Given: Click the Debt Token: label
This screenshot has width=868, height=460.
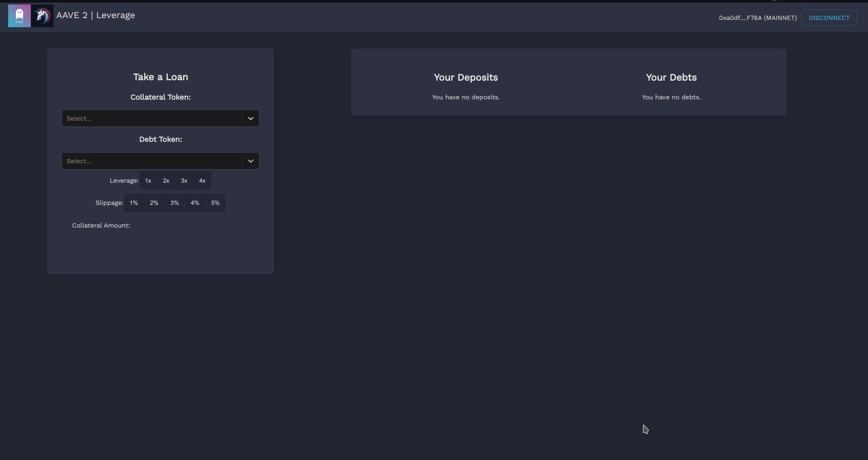Looking at the screenshot, I should [161, 139].
